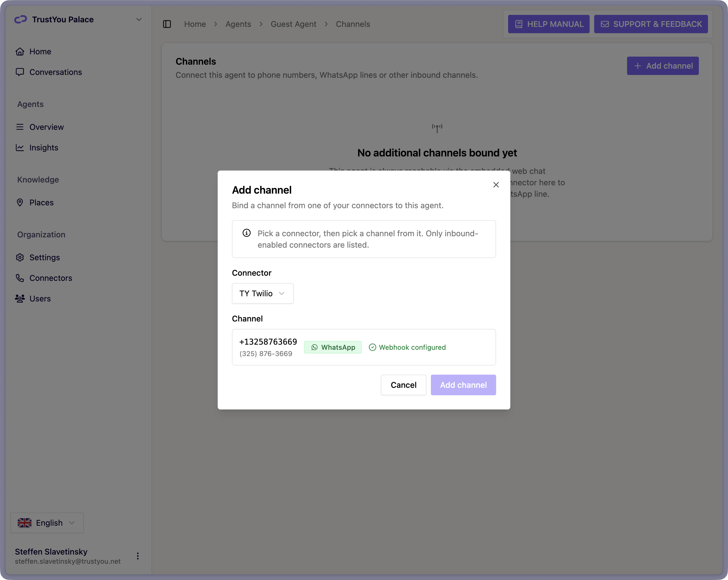
Task: Click the Overview list icon
Action: click(20, 127)
